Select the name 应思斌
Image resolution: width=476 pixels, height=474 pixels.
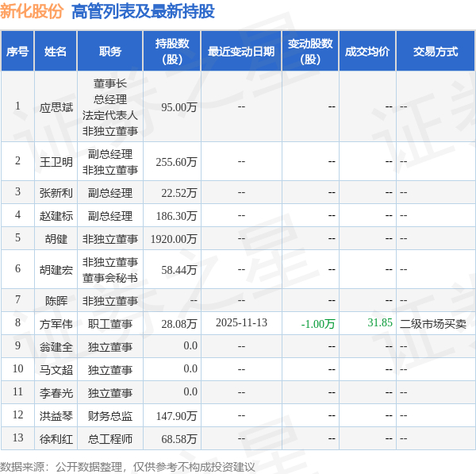click(56, 107)
